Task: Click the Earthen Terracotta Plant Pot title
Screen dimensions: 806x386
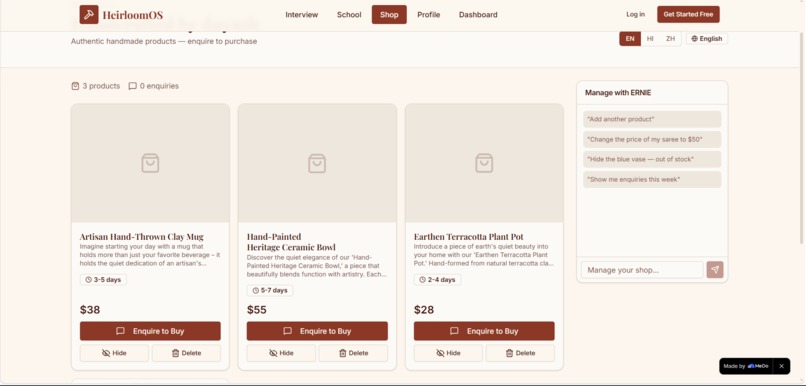Action: click(469, 237)
